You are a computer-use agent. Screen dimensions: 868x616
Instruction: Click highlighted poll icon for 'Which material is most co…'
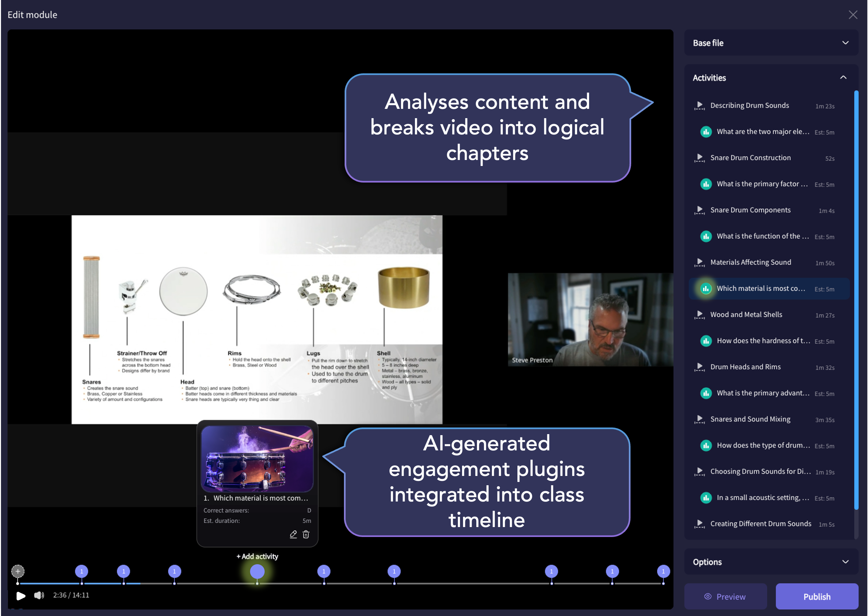[706, 289]
